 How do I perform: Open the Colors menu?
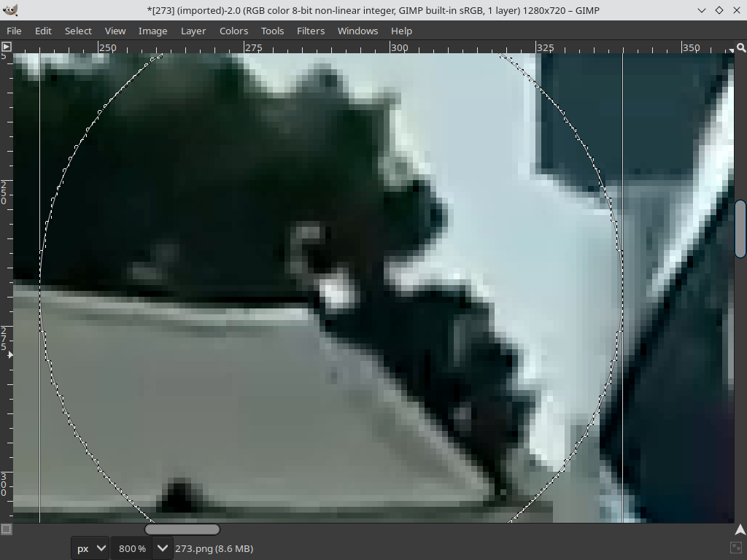pyautogui.click(x=233, y=31)
